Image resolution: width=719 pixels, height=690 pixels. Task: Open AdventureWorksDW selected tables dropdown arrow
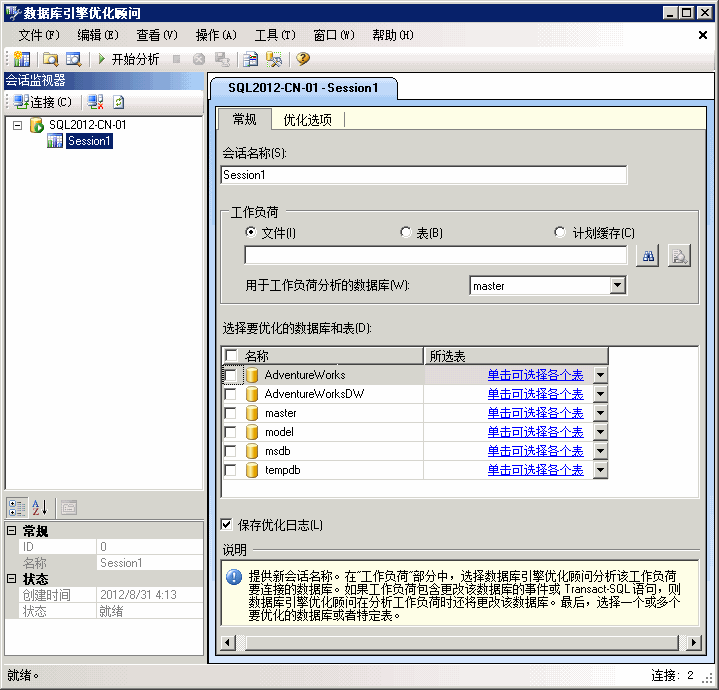600,394
